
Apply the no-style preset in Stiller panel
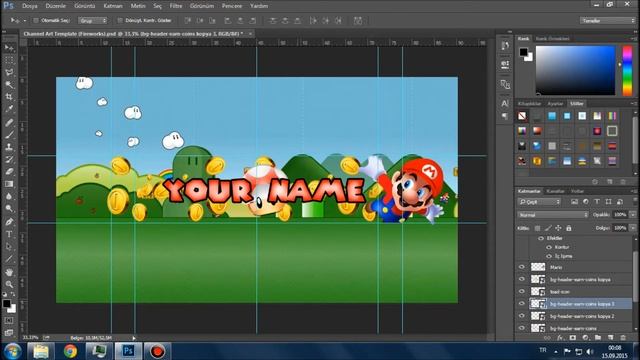(x=522, y=116)
